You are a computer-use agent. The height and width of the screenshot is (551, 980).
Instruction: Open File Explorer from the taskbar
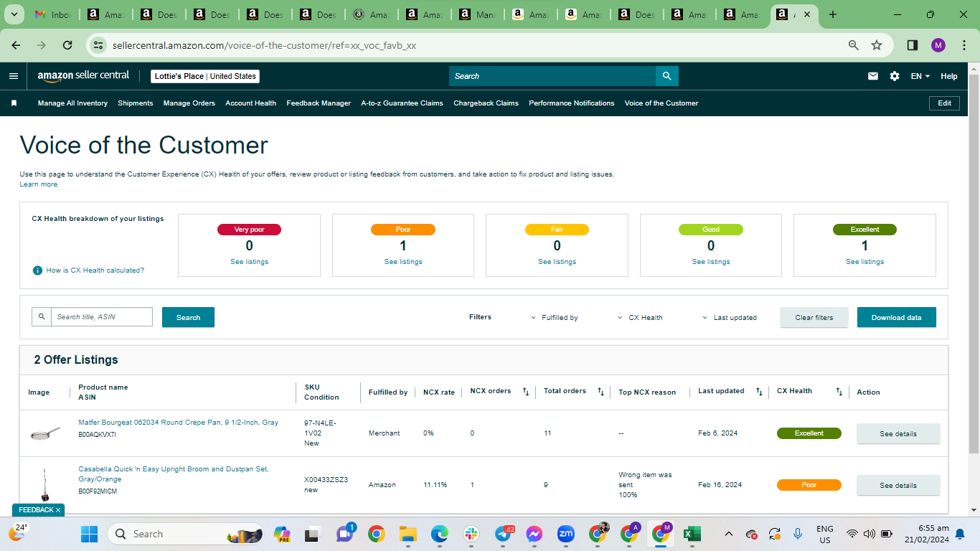[x=408, y=534]
